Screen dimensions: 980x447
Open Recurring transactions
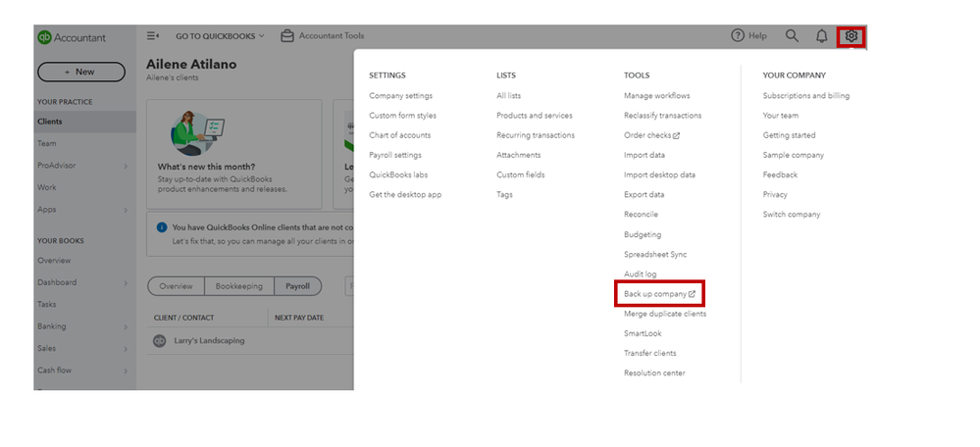(536, 135)
